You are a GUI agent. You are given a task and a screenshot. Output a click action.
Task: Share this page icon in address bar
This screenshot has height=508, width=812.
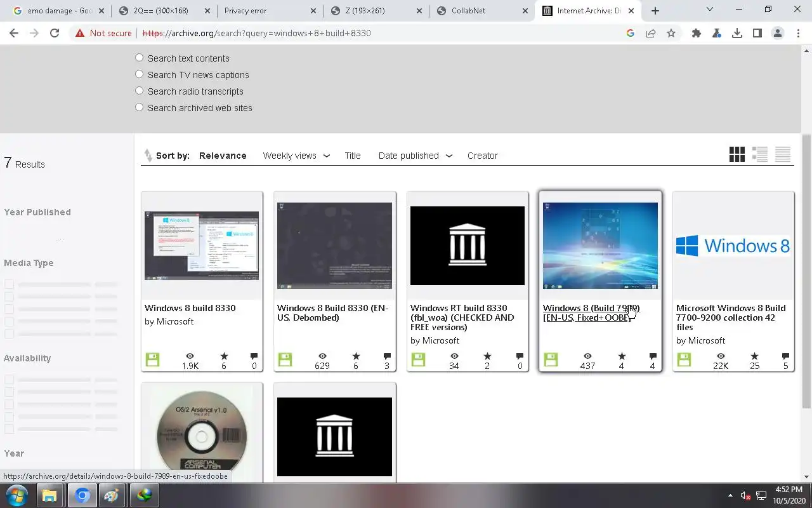651,33
